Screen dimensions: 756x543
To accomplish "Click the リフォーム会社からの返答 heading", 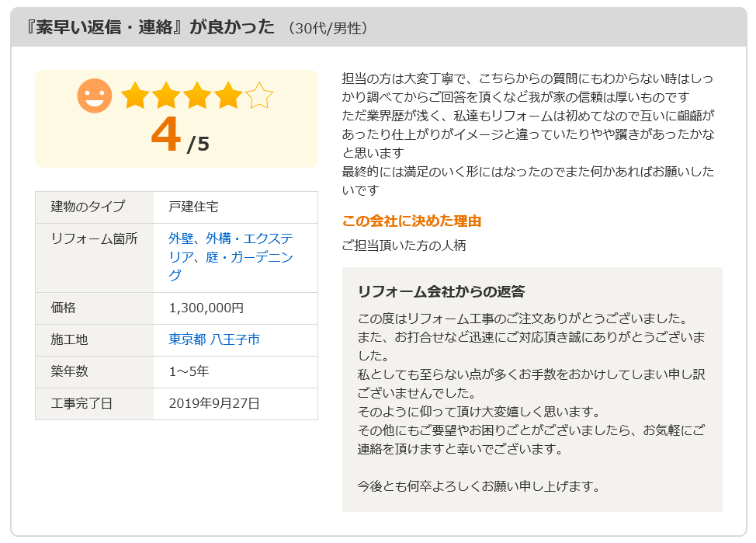I will (x=441, y=291).
